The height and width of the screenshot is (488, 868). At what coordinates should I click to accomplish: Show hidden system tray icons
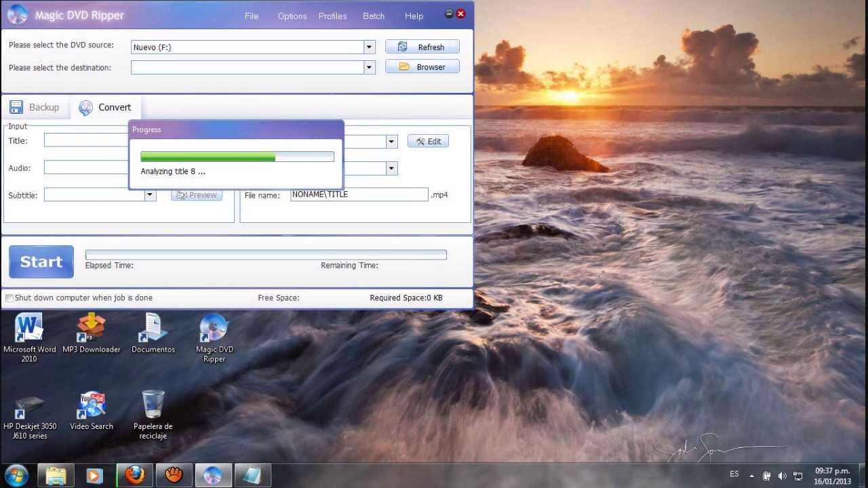pos(751,476)
